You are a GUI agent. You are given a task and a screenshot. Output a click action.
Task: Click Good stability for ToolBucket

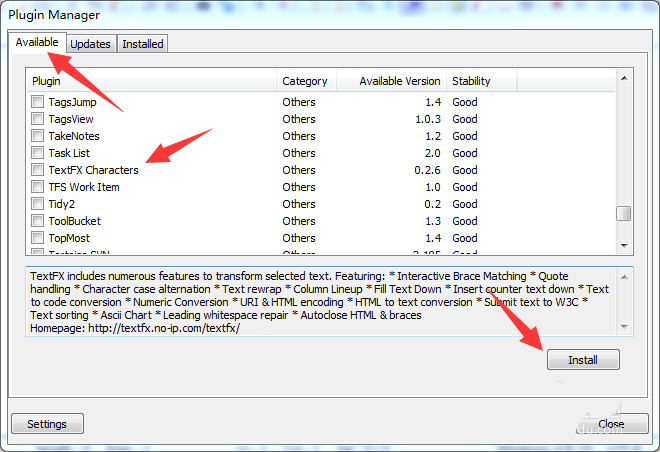[465, 221]
